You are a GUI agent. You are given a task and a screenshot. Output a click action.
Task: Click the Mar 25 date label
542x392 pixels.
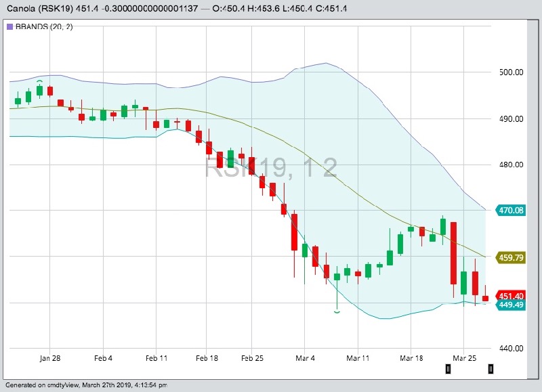[x=464, y=358]
